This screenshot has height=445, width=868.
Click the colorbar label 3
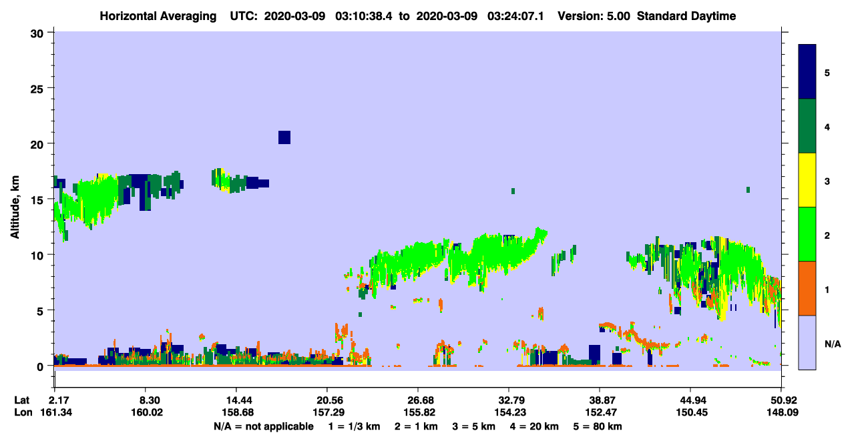pos(827,181)
